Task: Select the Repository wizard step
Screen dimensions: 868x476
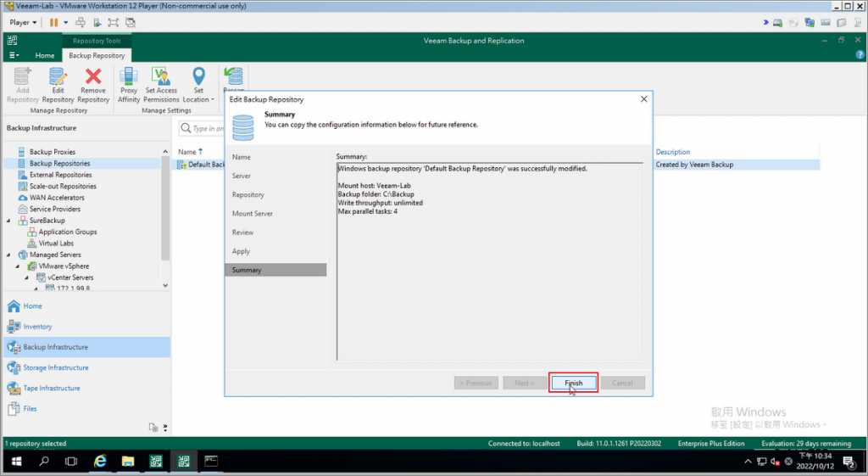Action: click(x=248, y=195)
